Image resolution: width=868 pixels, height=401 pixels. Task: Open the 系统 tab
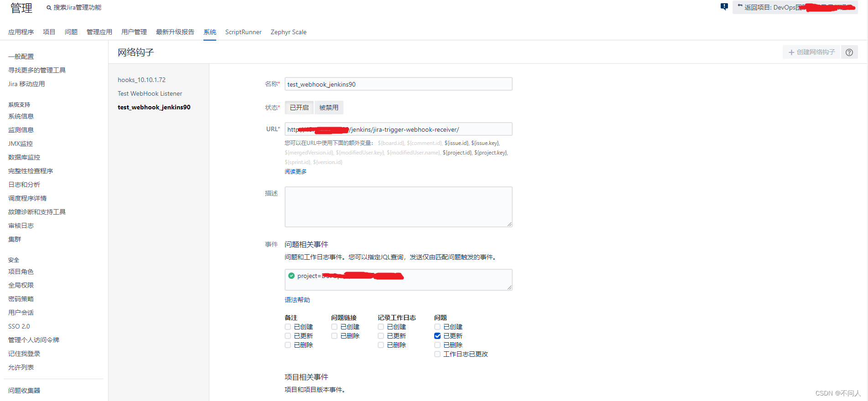(x=210, y=32)
